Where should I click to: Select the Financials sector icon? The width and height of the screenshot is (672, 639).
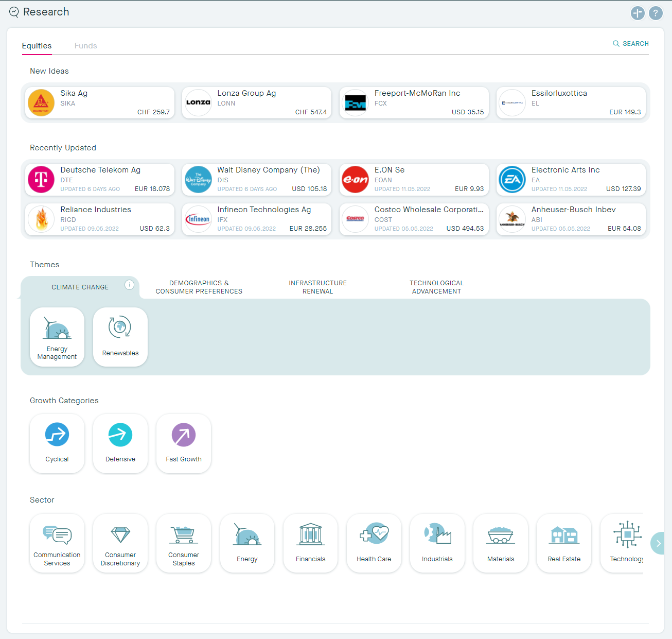310,543
